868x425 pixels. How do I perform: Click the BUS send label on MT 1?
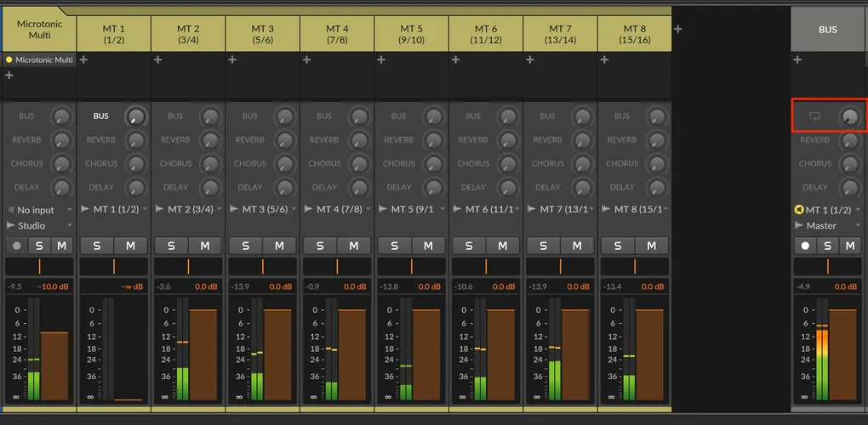click(100, 116)
